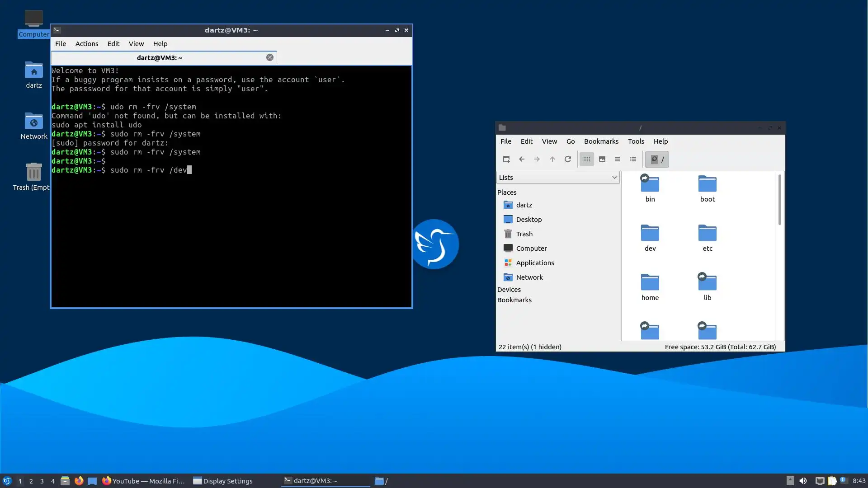This screenshot has width=868, height=488.
Task: Select Applications in the Places sidebar
Action: 535,263
